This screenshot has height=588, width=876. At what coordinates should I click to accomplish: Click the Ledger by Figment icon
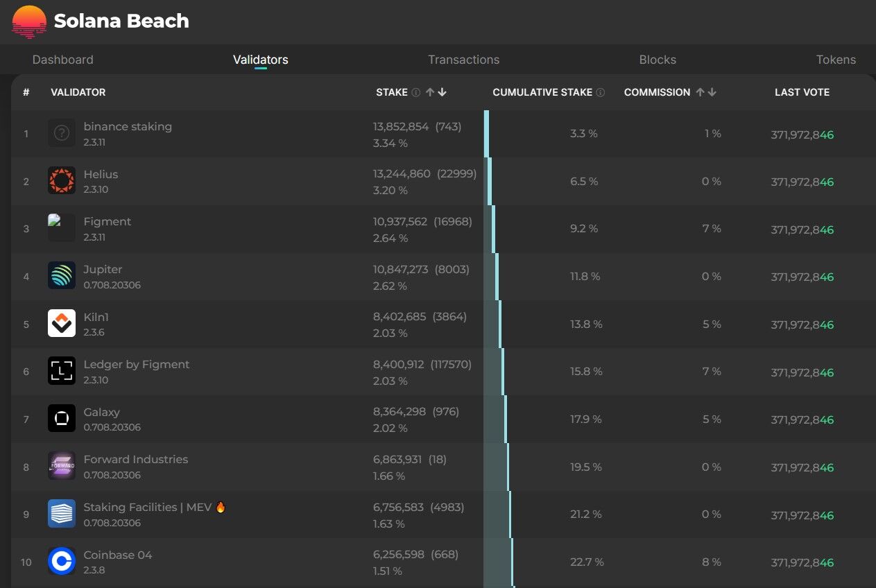(x=61, y=371)
